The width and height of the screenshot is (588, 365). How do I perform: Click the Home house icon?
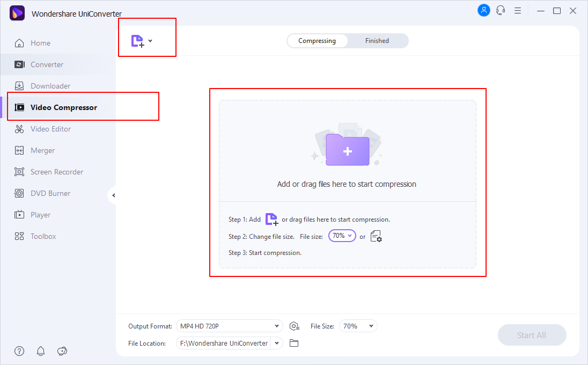tap(19, 43)
